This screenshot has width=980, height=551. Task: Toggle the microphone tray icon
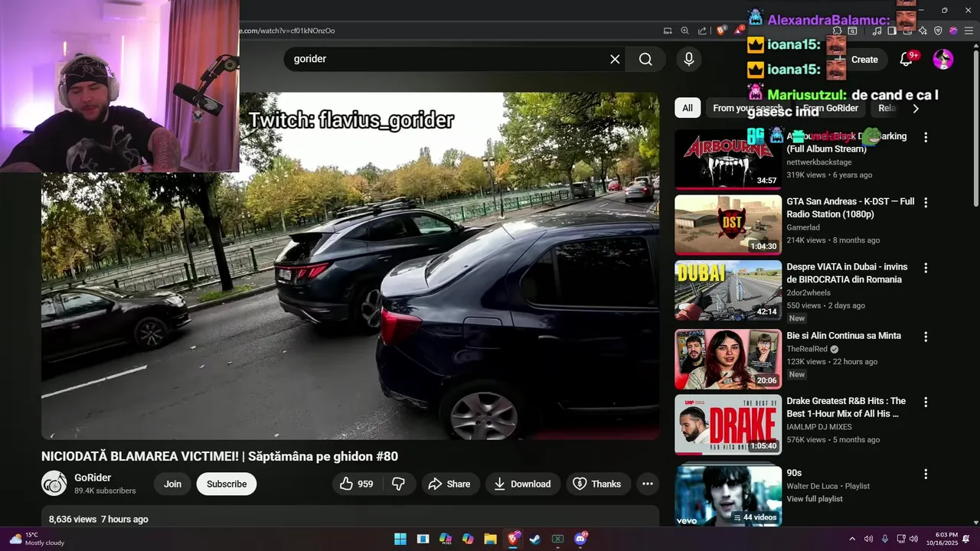885,539
